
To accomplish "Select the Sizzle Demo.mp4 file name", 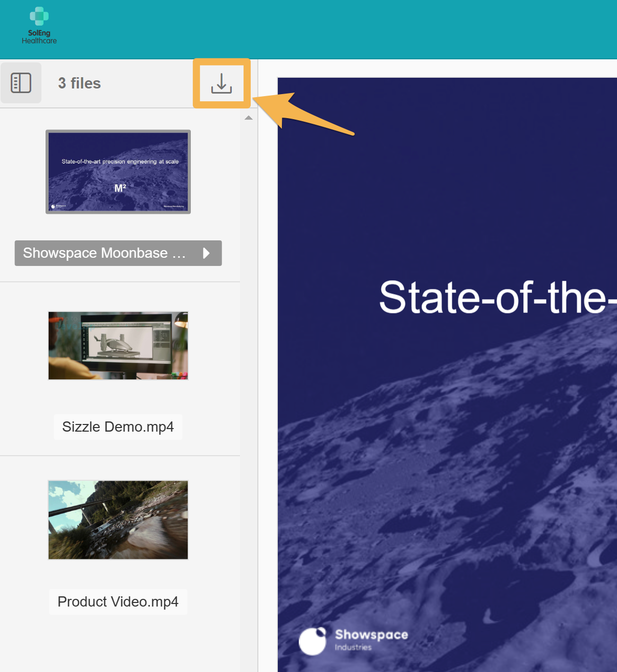I will pos(118,427).
